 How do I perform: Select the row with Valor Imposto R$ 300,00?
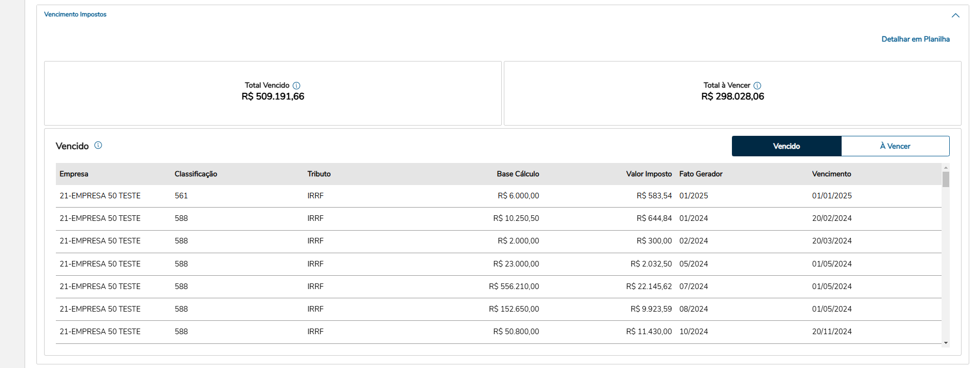[654, 241]
